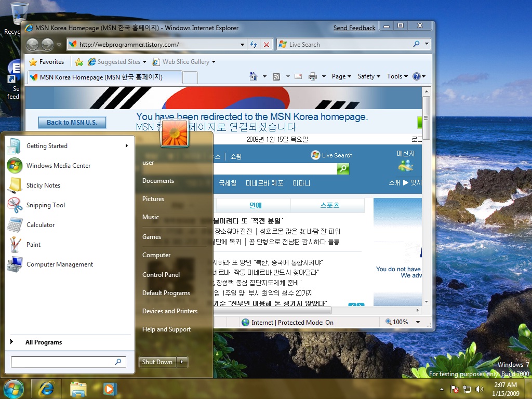Click the user account picture
This screenshot has height=399, width=532.
click(175, 134)
